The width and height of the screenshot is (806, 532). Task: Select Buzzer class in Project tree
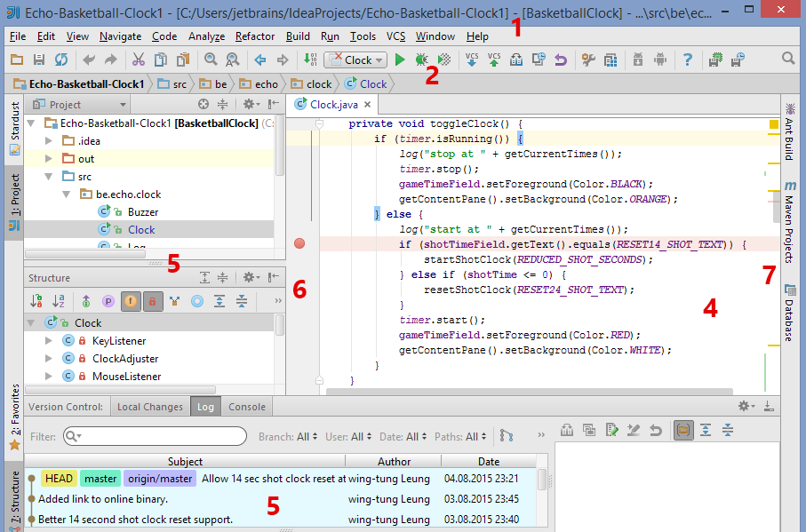tap(143, 212)
